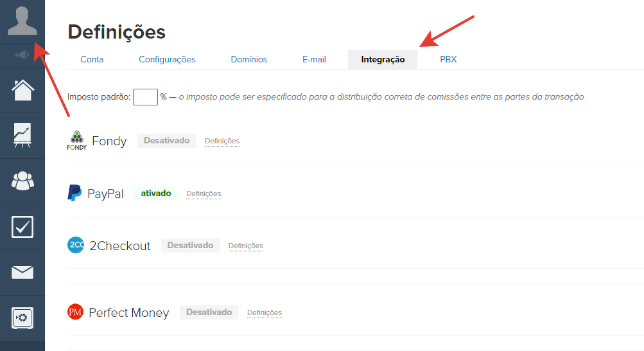Click the speaker sound icon in sidebar
Image resolution: width=644 pixels, height=351 pixels.
tap(22, 55)
